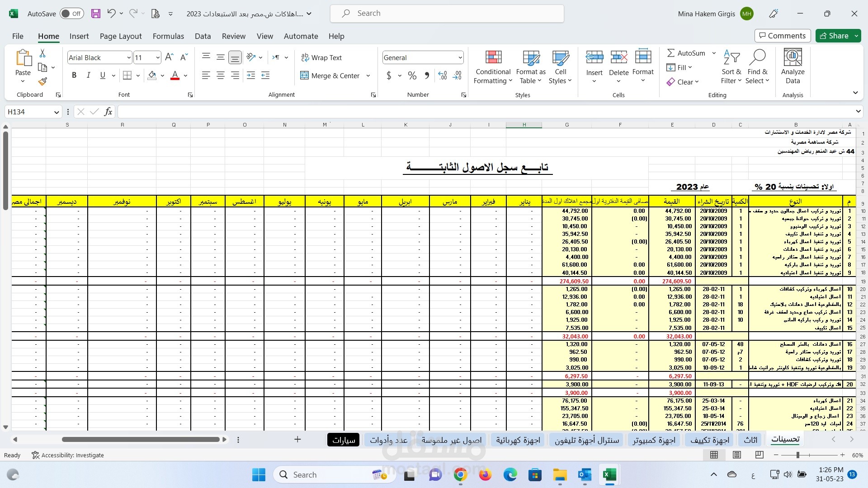Click the Align Right icon
This screenshot has width=868, height=488.
(235, 75)
